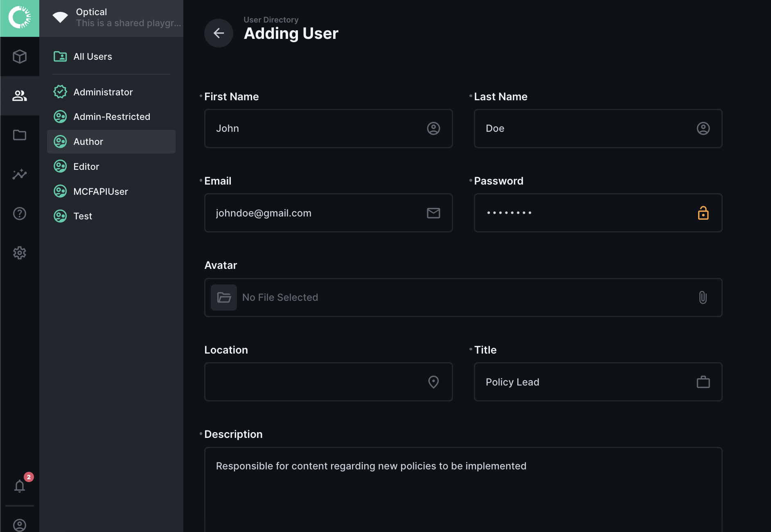Open the Settings gear icon

tap(20, 253)
